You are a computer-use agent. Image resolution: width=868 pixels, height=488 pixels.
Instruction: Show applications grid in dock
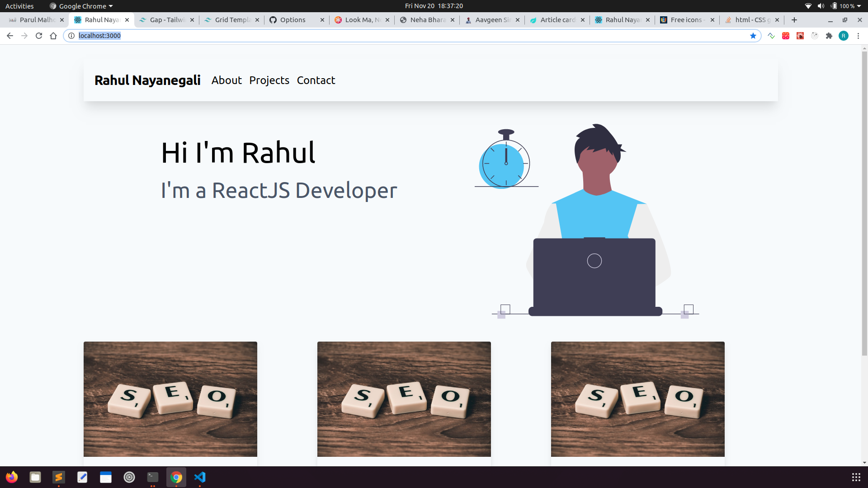[856, 477]
